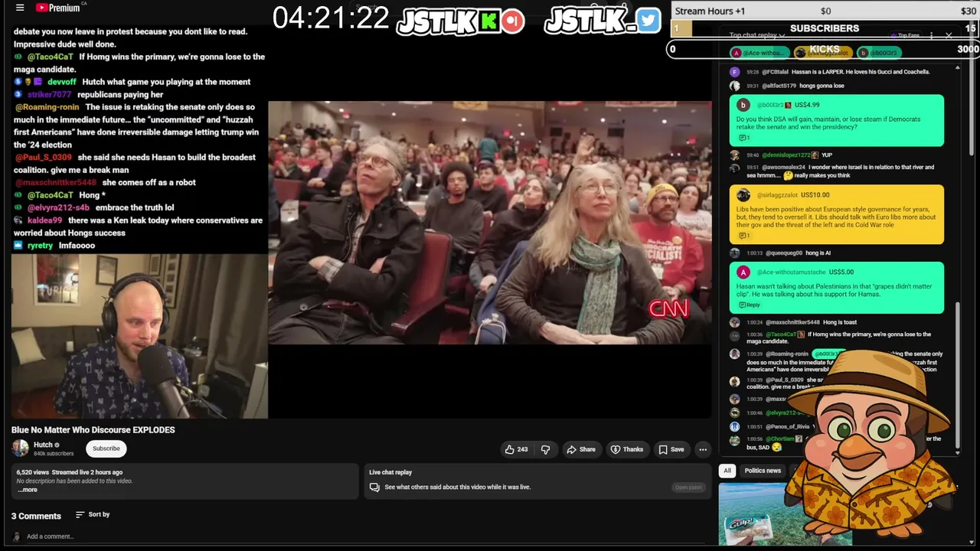Screen dimensions: 980x551
Task: Click the 'Stream Hours +1' goal bar
Action: pyautogui.click(x=825, y=11)
